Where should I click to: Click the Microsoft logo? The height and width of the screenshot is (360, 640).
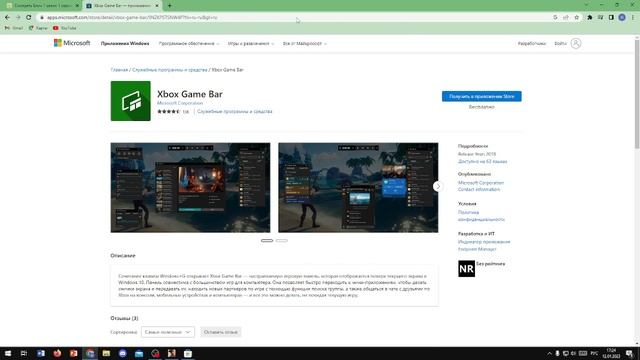point(72,43)
